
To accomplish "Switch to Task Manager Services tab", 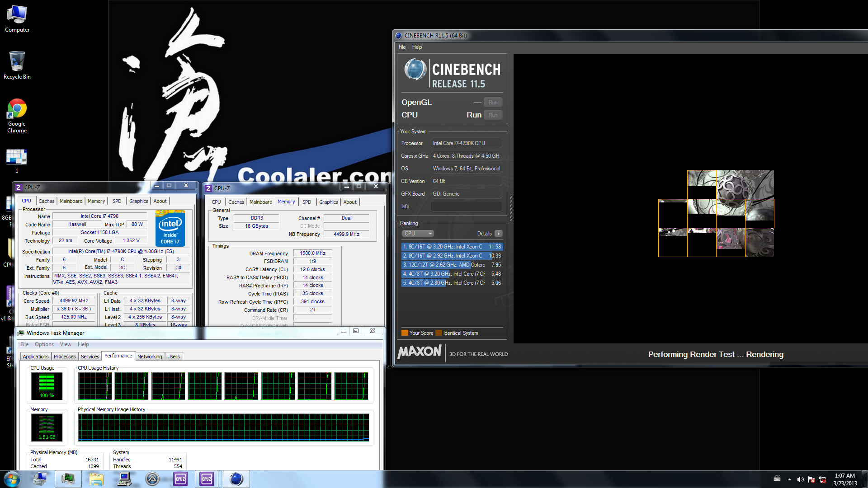I will click(x=90, y=357).
